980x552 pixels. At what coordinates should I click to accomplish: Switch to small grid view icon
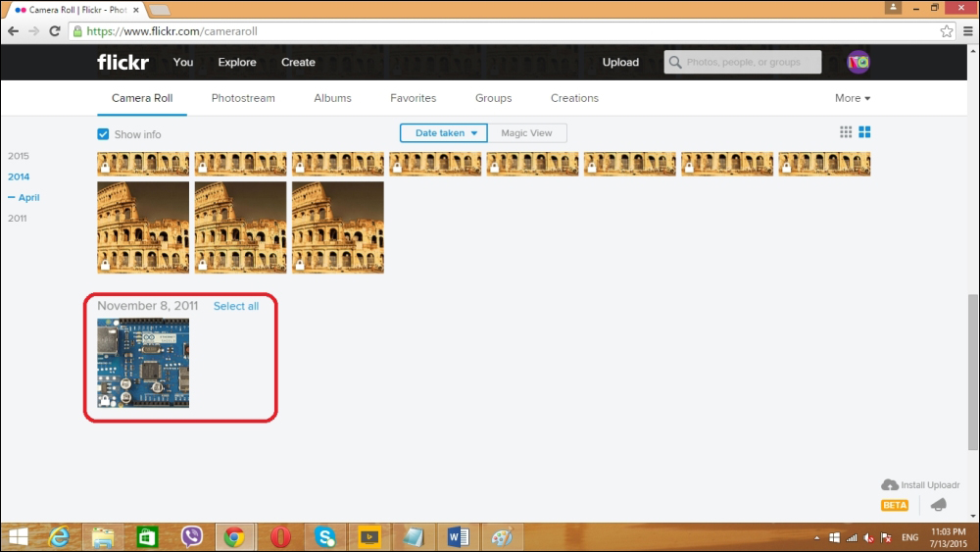coord(846,132)
